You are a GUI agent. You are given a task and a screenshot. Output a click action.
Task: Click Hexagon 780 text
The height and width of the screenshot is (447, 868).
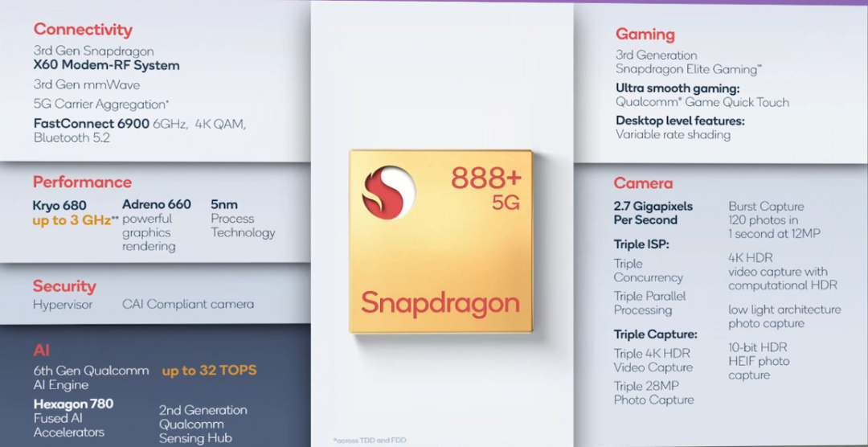tap(73, 404)
